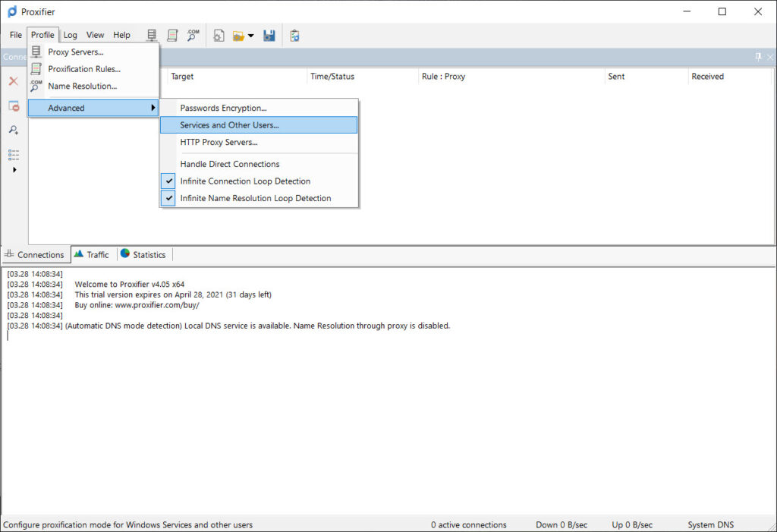Click the block connection sidebar icon
Viewport: 777px width, 532px height.
click(x=14, y=105)
